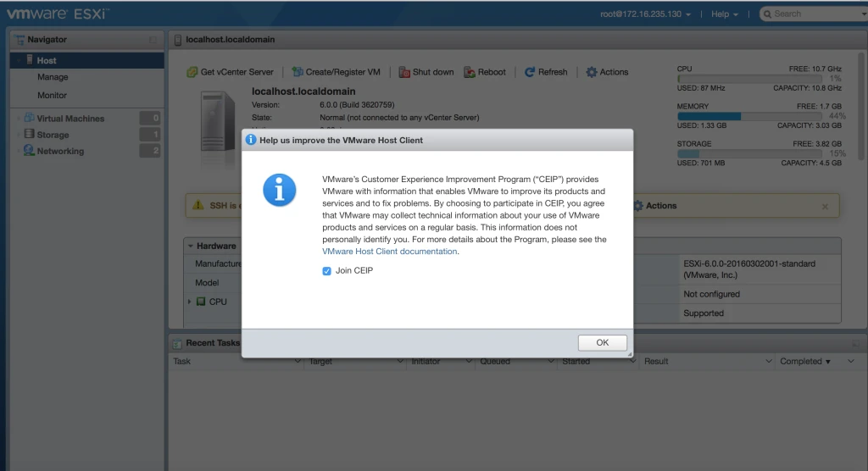Select Networking in the Navigator

(60, 151)
